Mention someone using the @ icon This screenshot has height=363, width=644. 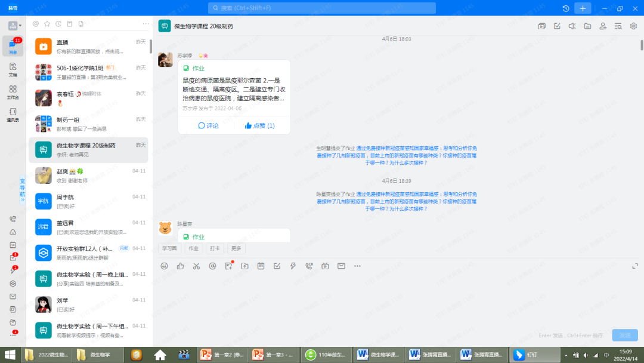pyautogui.click(x=212, y=266)
